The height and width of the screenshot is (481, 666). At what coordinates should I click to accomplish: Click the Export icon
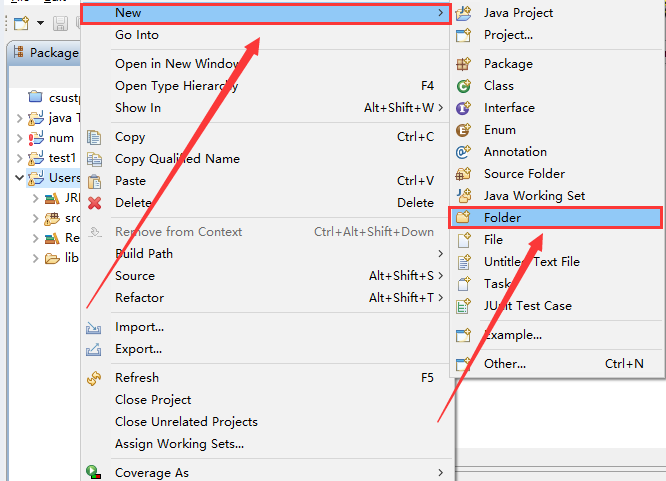[94, 350]
